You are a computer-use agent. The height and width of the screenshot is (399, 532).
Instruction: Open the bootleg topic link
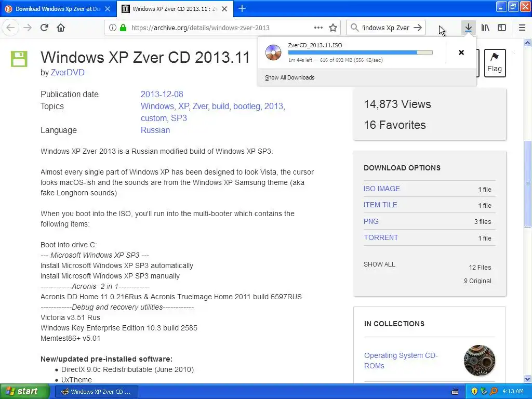tap(248, 106)
